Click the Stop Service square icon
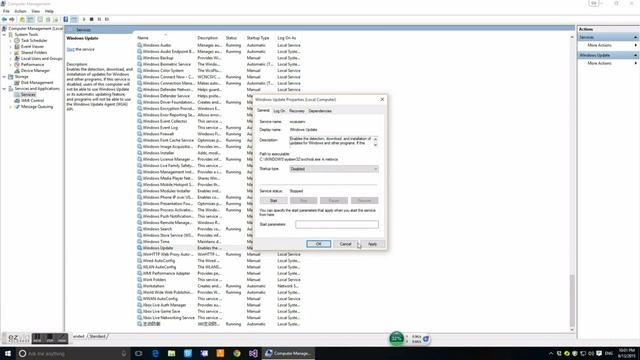 (91, 19)
